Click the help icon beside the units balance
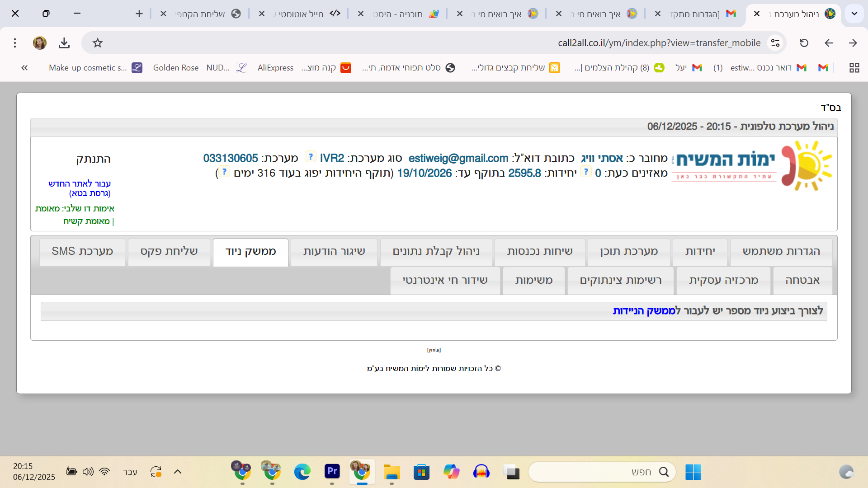 click(x=585, y=172)
